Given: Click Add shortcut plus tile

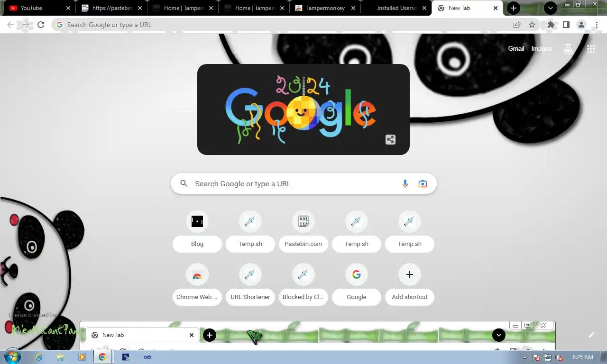Looking at the screenshot, I should point(410,285).
